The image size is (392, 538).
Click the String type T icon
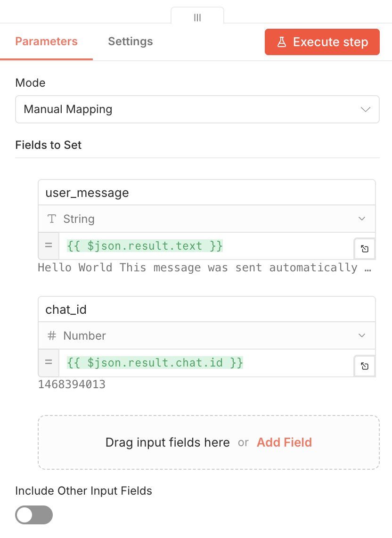click(52, 219)
